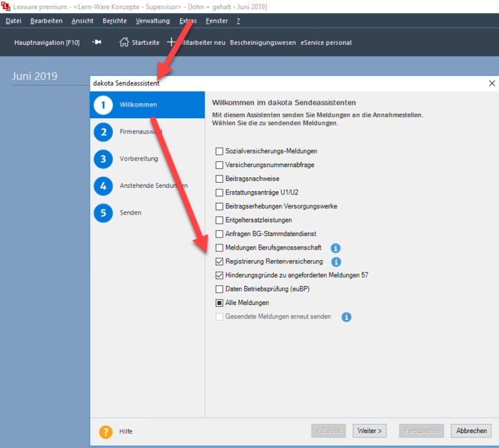Open the Verwaltung menu

pyautogui.click(x=152, y=21)
